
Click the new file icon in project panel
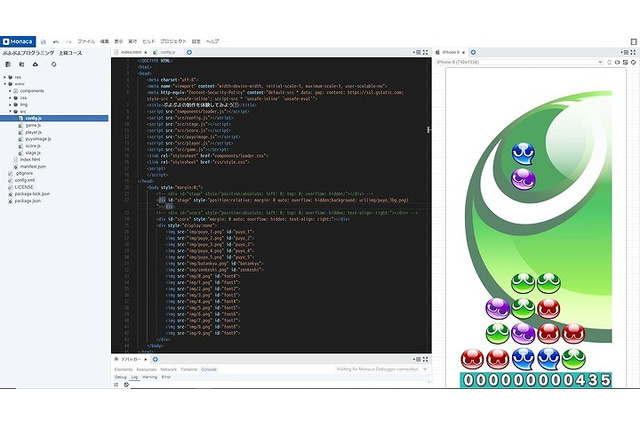point(8,64)
